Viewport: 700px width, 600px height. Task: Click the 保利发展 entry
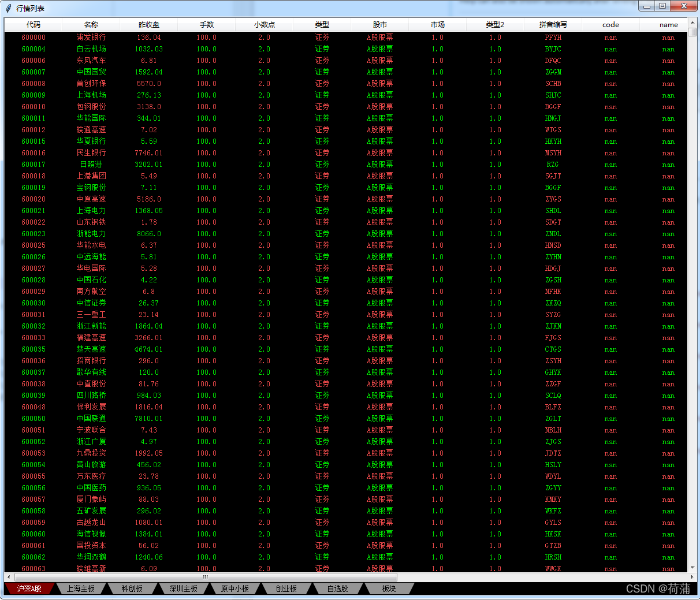(91, 407)
